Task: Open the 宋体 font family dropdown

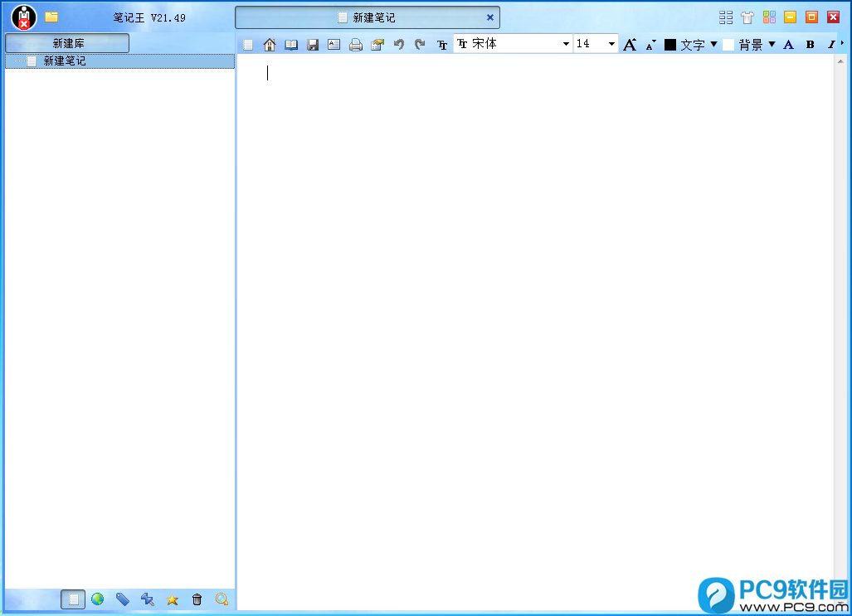Action: (x=513, y=43)
